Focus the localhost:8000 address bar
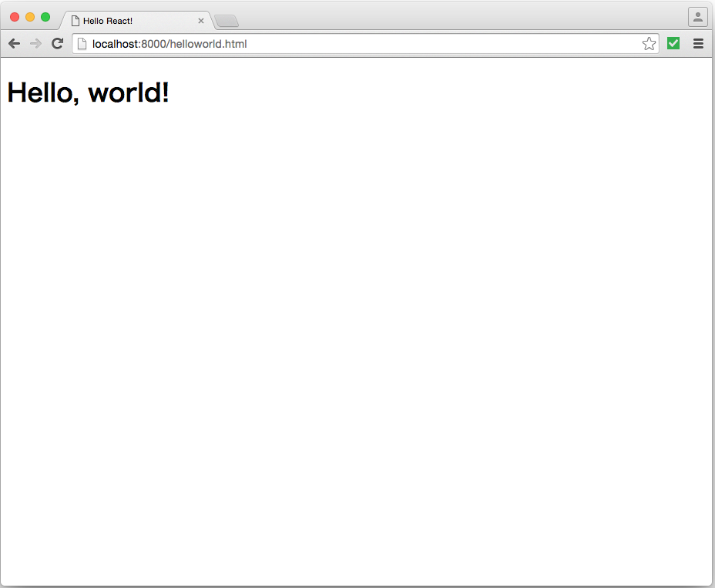 tap(364, 44)
